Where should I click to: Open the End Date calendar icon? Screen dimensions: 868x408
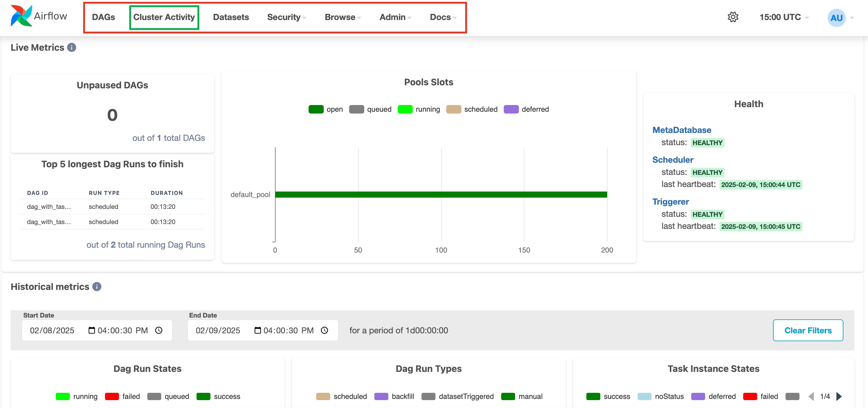tap(257, 330)
